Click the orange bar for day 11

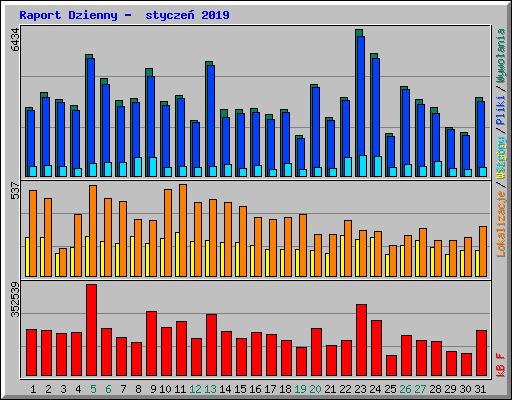[183, 230]
